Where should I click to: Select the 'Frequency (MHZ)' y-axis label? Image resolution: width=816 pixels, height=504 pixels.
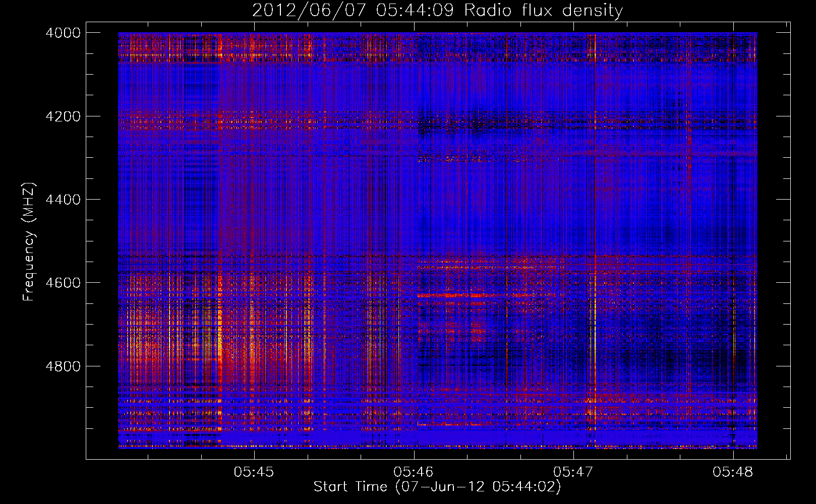tap(29, 242)
